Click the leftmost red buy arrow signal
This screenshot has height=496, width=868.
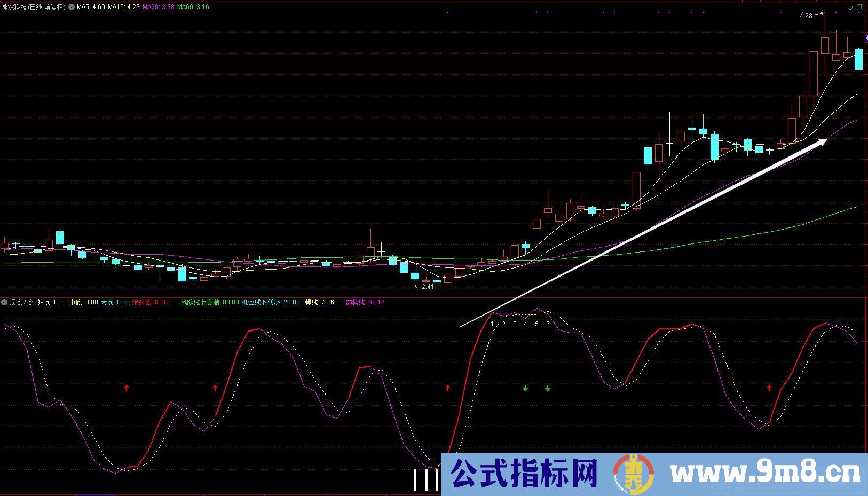[x=127, y=388]
